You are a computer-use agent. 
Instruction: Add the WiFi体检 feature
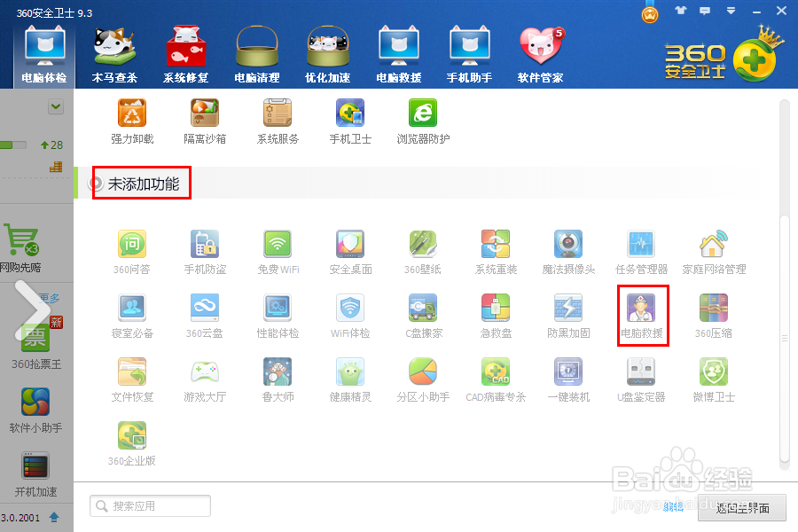pyautogui.click(x=350, y=317)
